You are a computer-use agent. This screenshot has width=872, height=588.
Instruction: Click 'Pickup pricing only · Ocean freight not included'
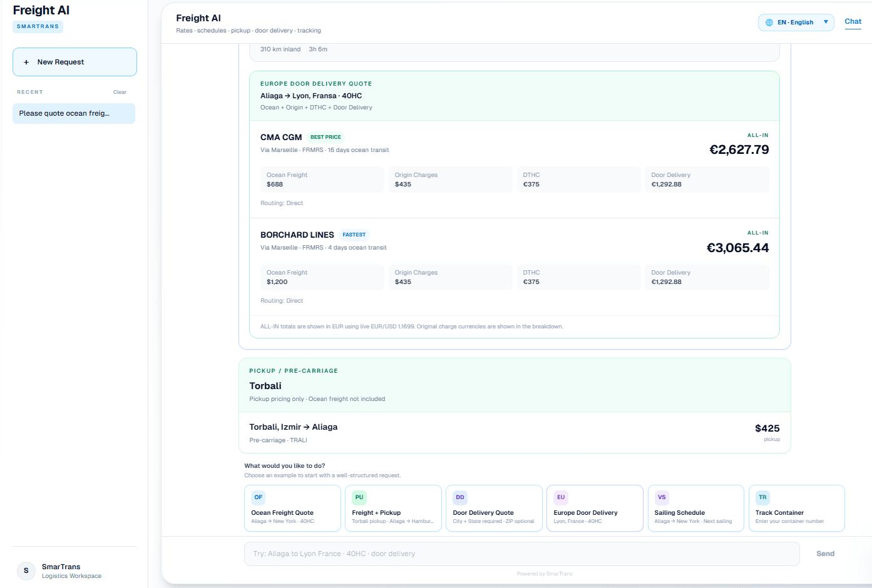pos(317,399)
